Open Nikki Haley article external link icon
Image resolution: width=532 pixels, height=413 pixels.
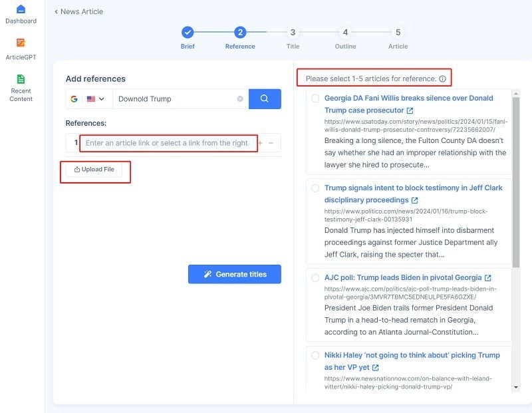(x=375, y=368)
